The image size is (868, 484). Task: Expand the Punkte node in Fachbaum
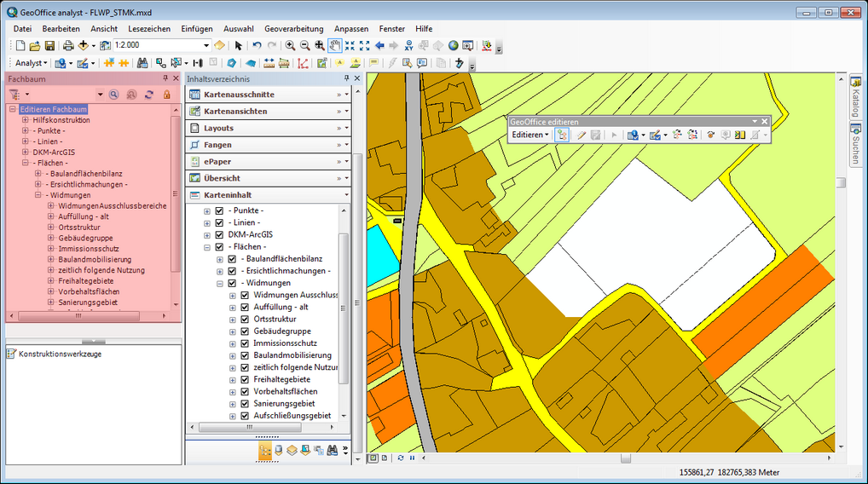pyautogui.click(x=26, y=130)
